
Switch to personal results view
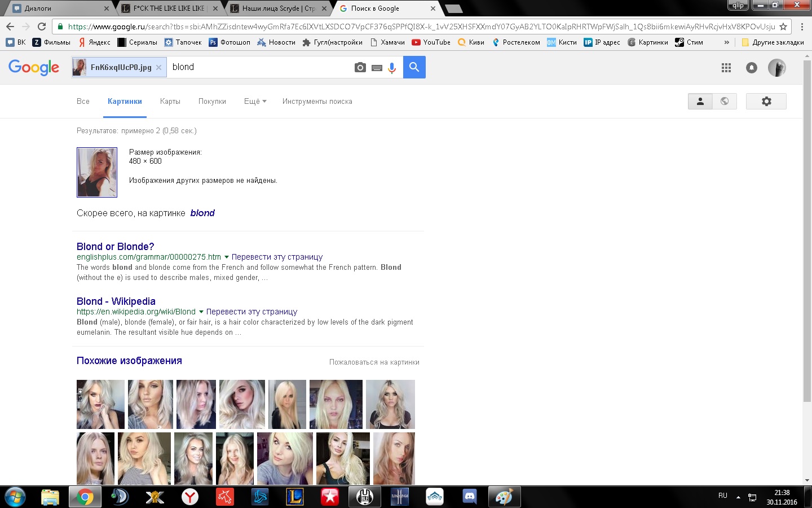point(700,102)
